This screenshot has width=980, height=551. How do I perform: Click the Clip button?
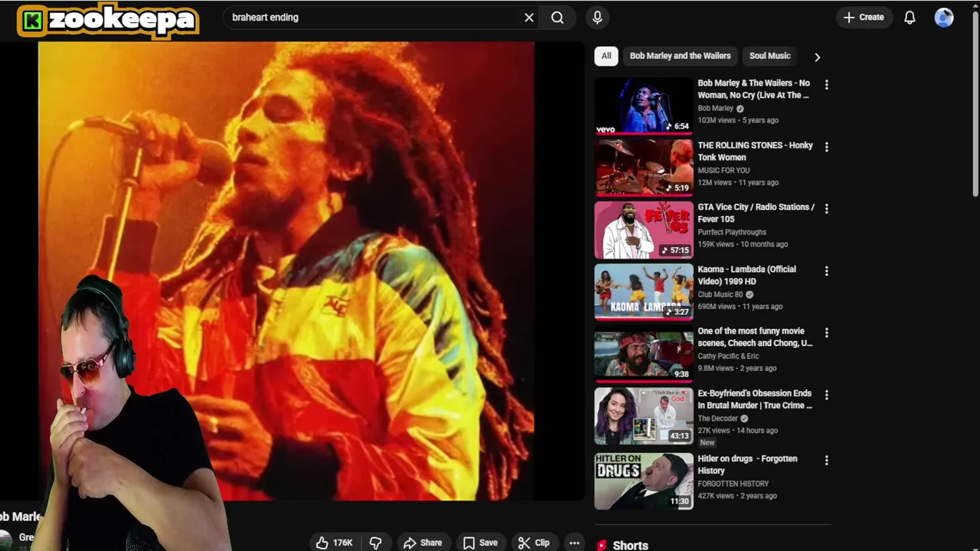(x=534, y=543)
